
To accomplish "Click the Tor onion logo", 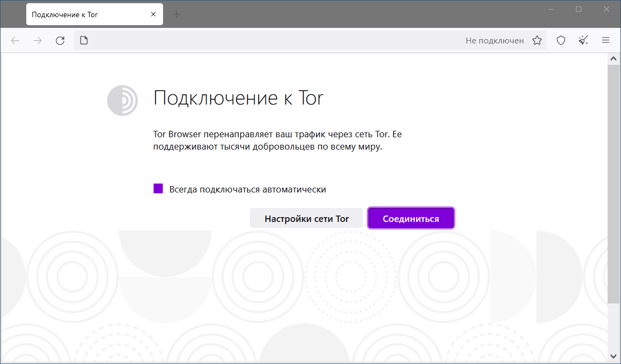I will coord(122,101).
